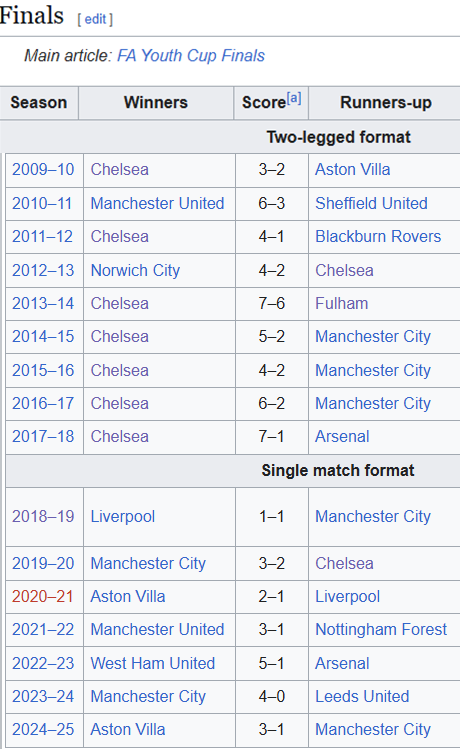Click Aston Villa, winners of 2024–25
Image resolution: width=460 pixels, height=749 pixels.
coord(128,729)
